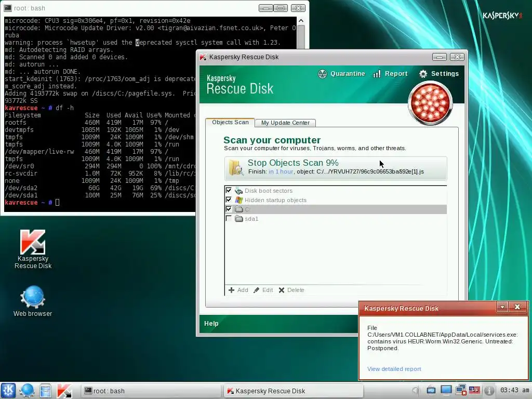The height and width of the screenshot is (399, 532).
Task: Click the X icon of Delete
Action: (282, 290)
